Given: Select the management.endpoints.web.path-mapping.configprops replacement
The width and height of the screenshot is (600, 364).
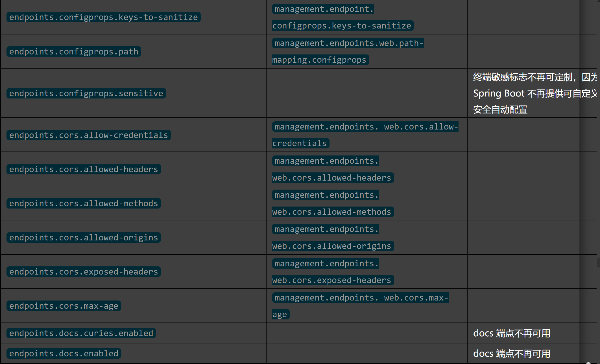Looking at the screenshot, I should coord(348,52).
